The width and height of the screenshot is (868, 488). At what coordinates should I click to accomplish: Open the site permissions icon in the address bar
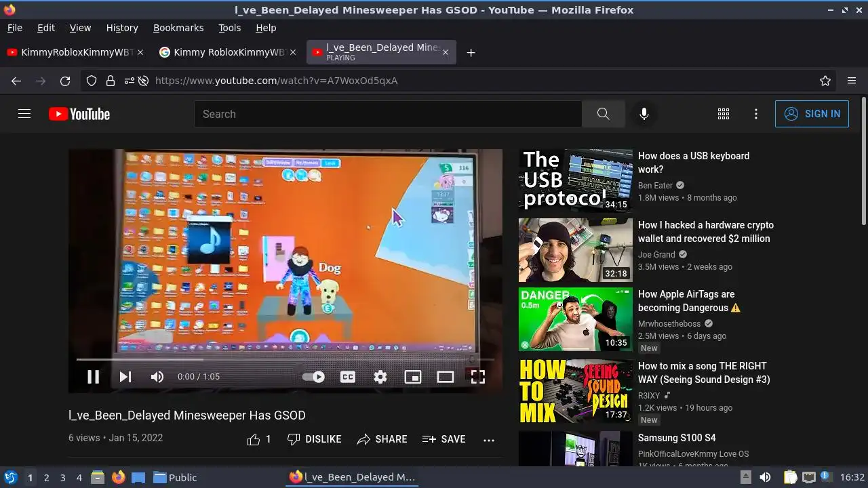[x=129, y=81]
